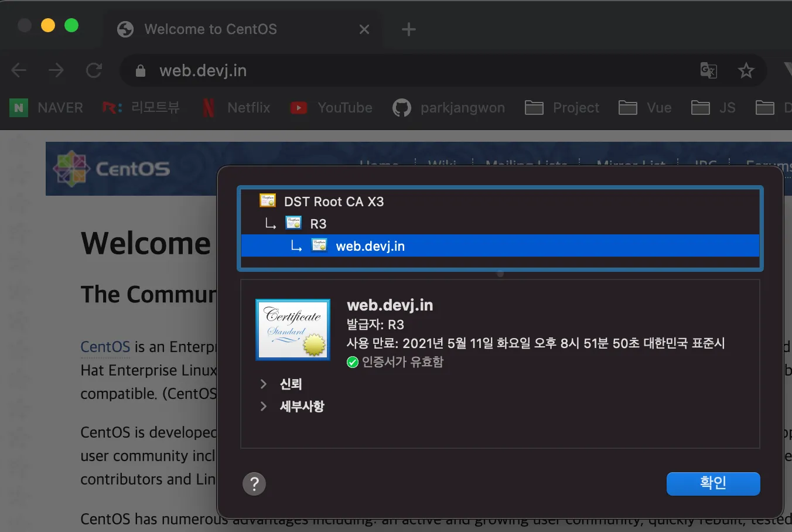The width and height of the screenshot is (792, 532).
Task: Click the DST Root CA X3 certificate icon
Action: 268,201
